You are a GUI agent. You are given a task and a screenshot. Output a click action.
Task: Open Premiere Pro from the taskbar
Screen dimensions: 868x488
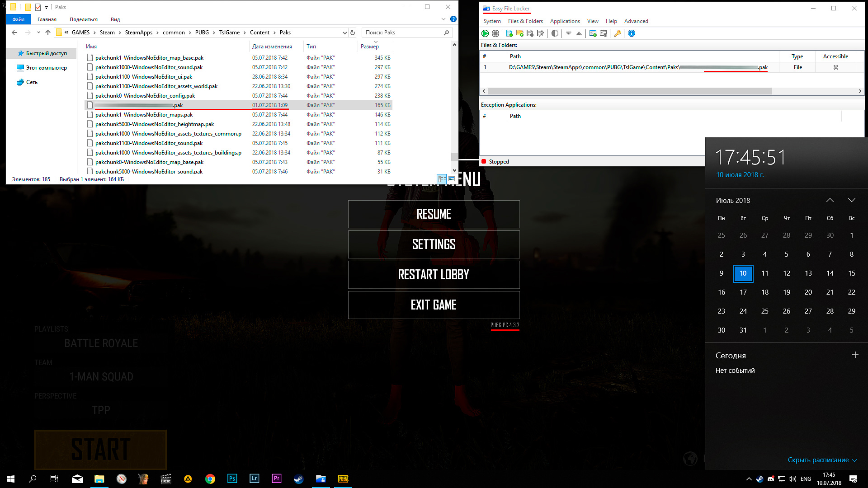click(276, 479)
